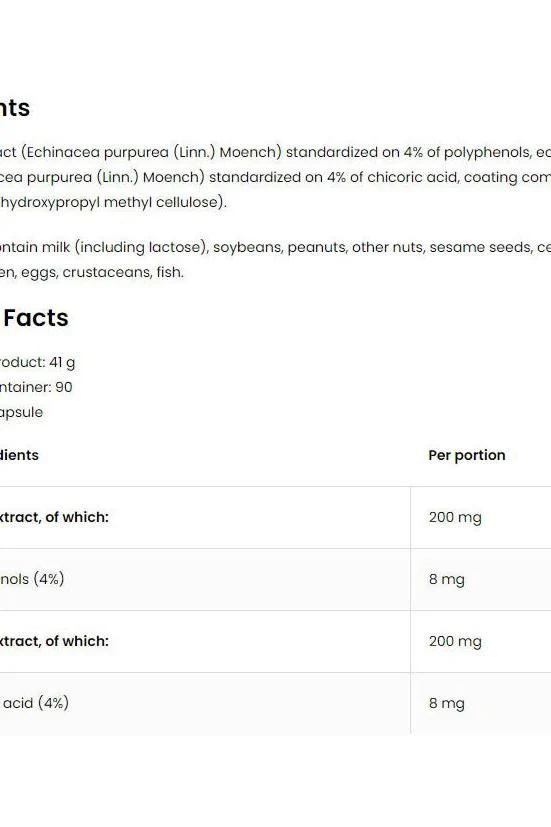
Task: Click the 'Facts' section heading
Action: pyautogui.click(x=35, y=318)
